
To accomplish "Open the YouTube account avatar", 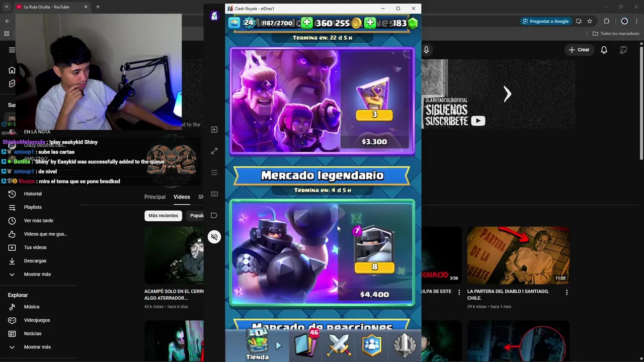I will 623,50.
